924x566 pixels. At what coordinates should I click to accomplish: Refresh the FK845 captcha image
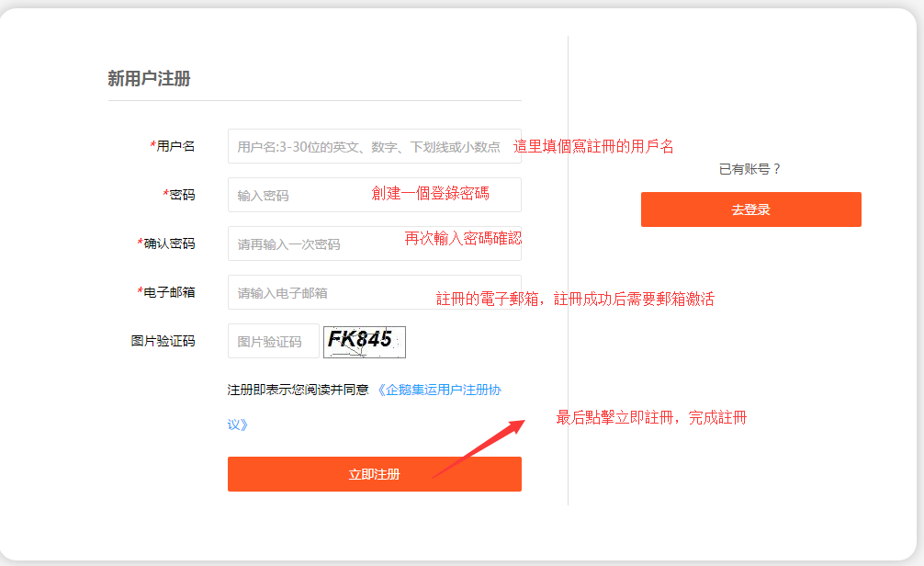pyautogui.click(x=364, y=341)
